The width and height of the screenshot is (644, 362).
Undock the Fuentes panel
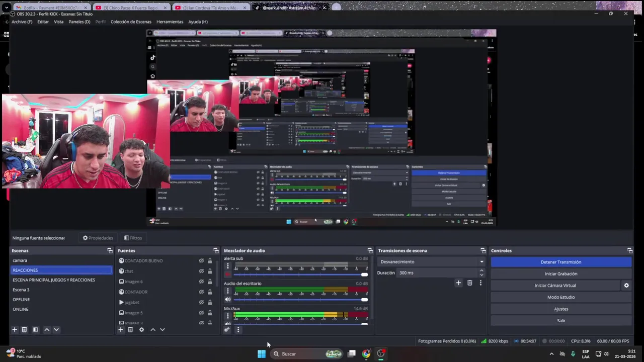point(216,250)
